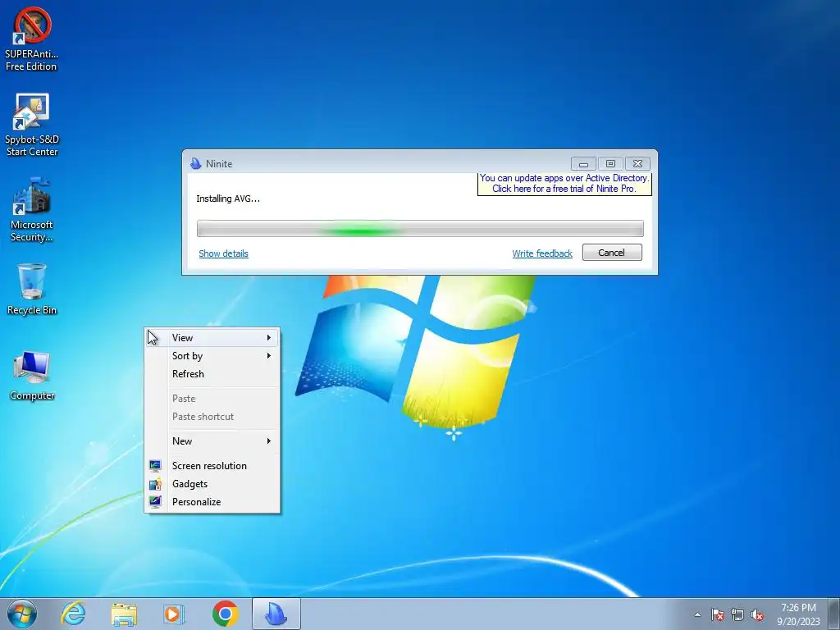The height and width of the screenshot is (630, 840).
Task: Click the muted volume tray icon
Action: click(x=757, y=614)
